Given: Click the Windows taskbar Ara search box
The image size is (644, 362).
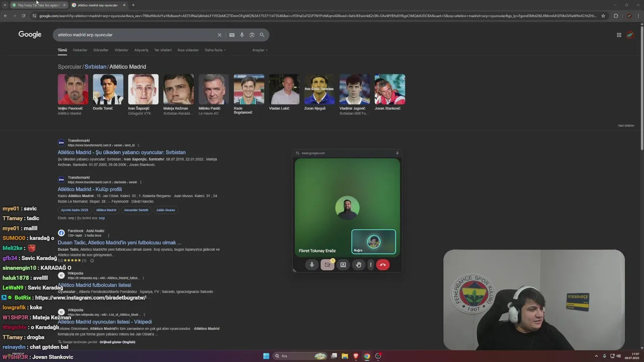Looking at the screenshot, I should 299,356.
